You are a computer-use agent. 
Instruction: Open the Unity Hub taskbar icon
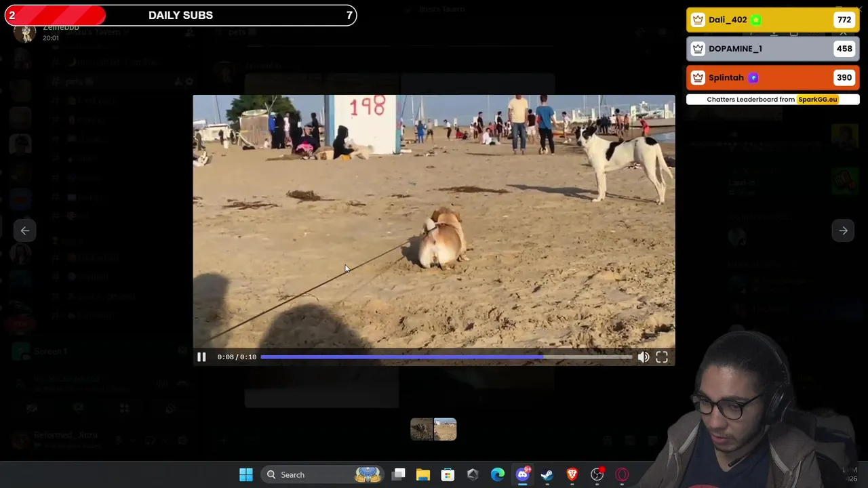(473, 475)
